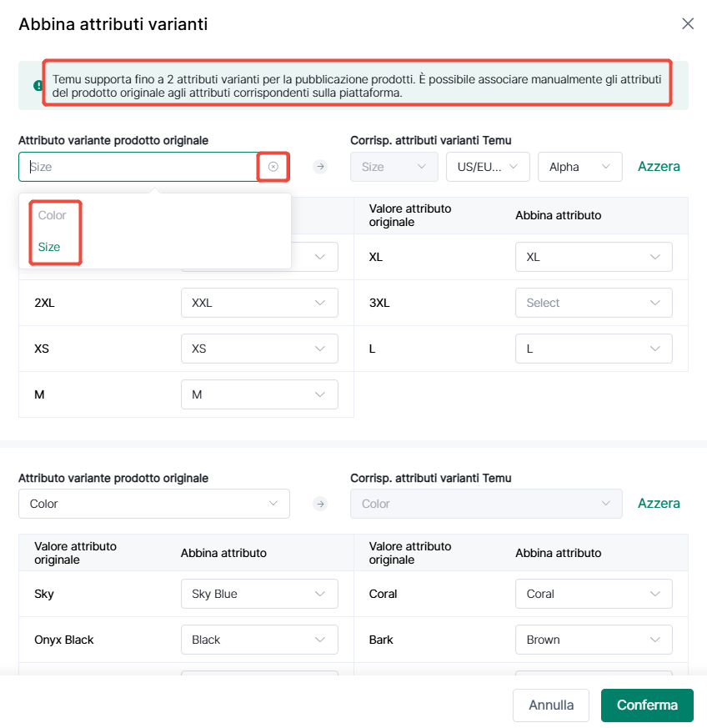Viewport: 707px width, 728px height.
Task: Click the Annulla button
Action: pos(551,705)
